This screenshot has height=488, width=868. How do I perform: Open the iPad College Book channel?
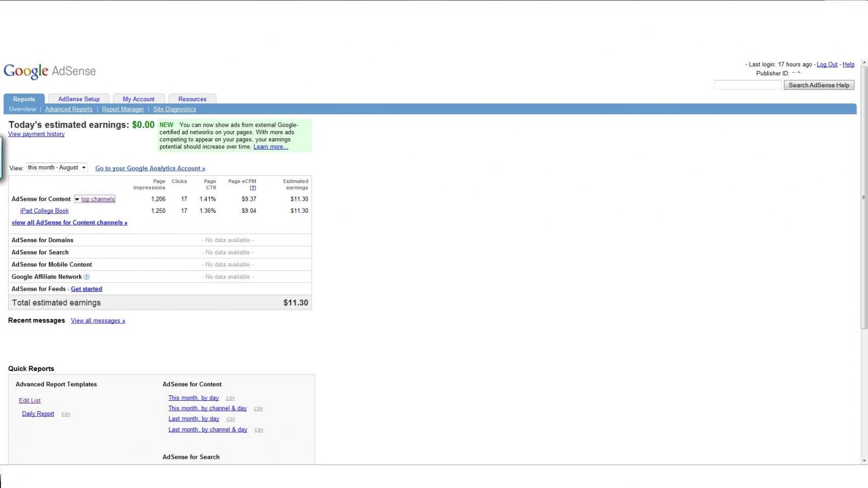(x=44, y=211)
